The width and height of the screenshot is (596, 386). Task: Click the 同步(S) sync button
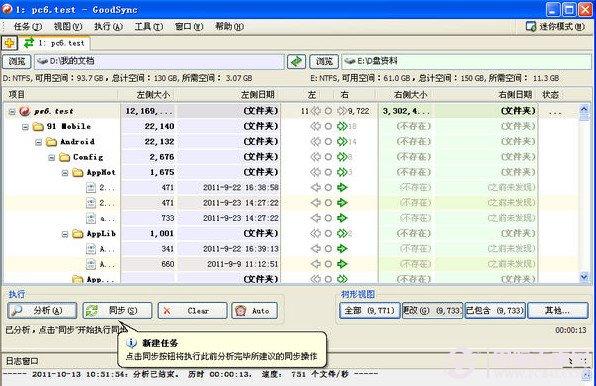click(117, 310)
